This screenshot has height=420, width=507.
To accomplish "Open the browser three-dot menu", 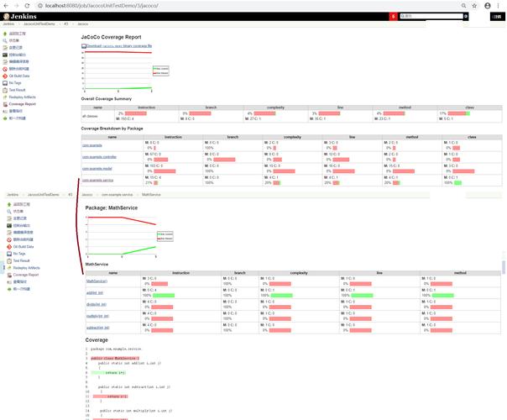I will (499, 6).
